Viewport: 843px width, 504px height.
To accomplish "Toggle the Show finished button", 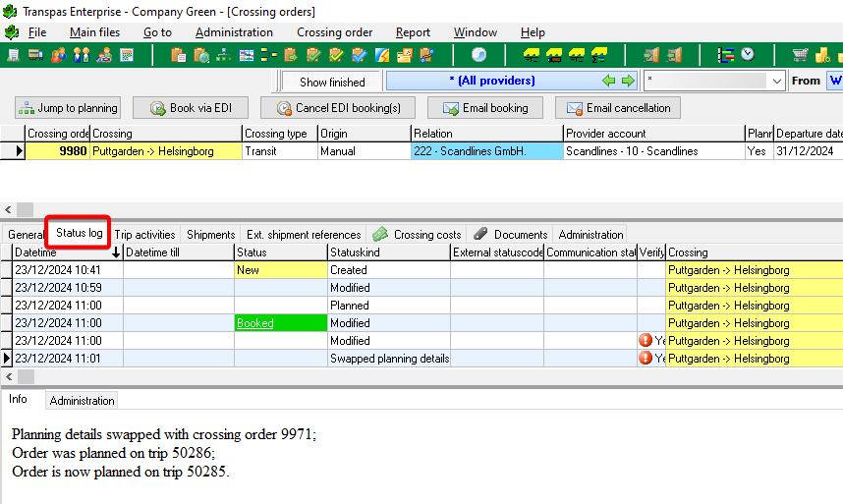I will point(332,82).
